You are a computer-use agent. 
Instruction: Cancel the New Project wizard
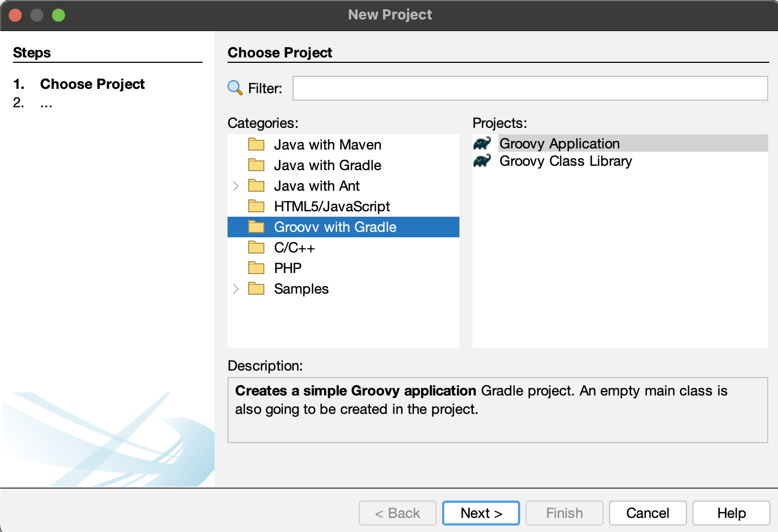[x=647, y=513]
